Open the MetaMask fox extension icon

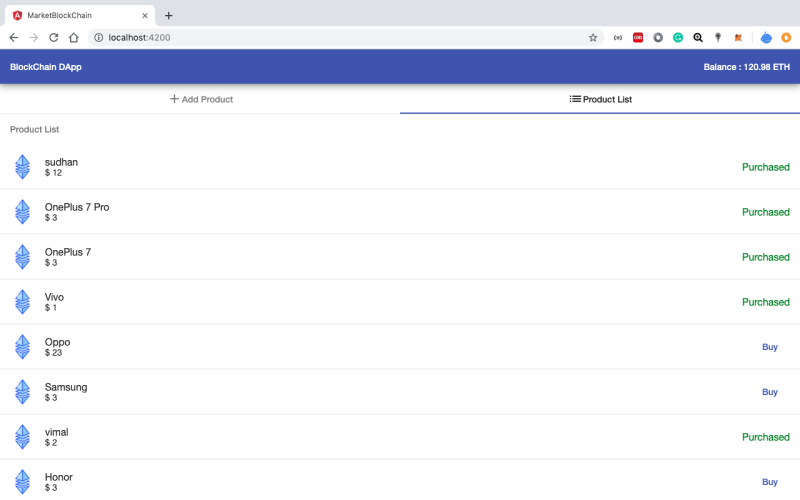point(738,38)
